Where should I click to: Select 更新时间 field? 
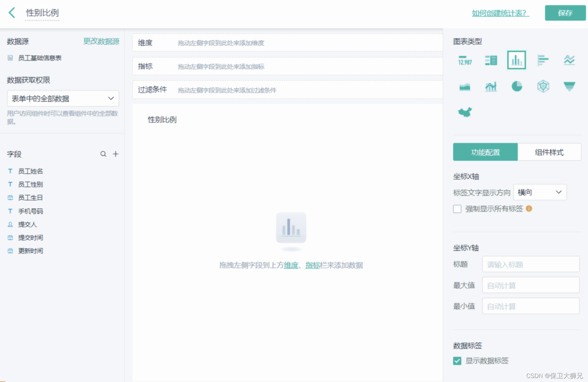click(x=30, y=251)
